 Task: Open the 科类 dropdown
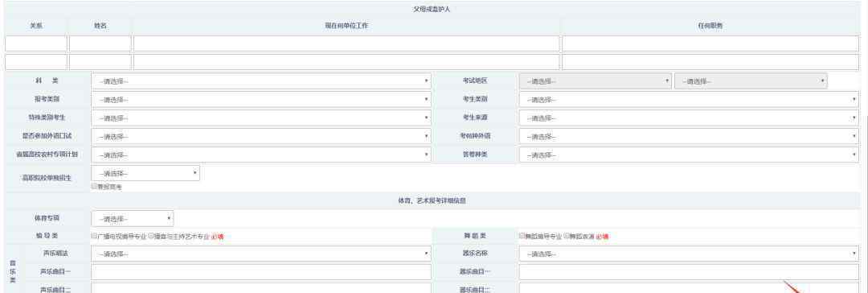tap(260, 81)
